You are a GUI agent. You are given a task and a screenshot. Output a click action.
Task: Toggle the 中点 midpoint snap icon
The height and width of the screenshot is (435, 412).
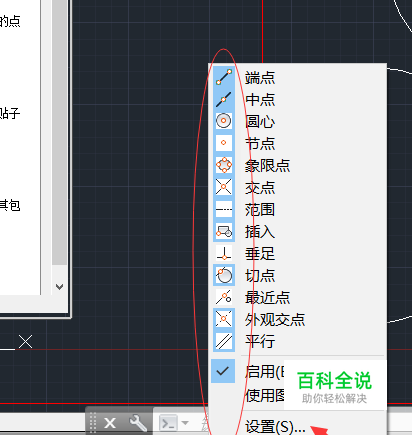coord(224,99)
